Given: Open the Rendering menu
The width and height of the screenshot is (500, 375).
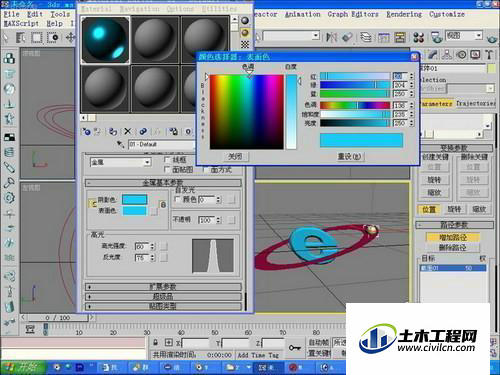Looking at the screenshot, I should [x=404, y=14].
